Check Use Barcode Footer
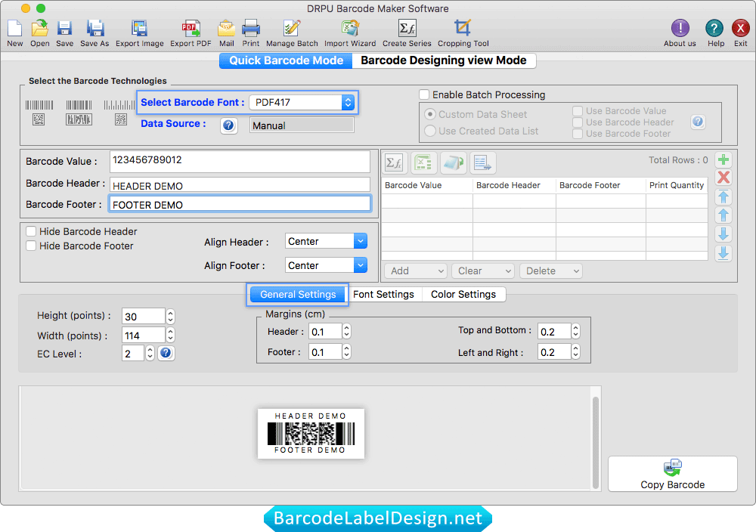The image size is (756, 532). coord(578,134)
